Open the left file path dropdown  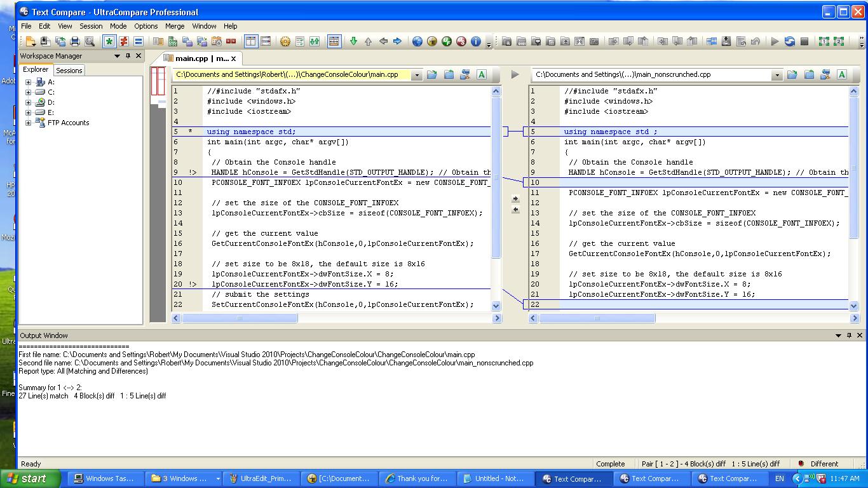click(x=417, y=74)
